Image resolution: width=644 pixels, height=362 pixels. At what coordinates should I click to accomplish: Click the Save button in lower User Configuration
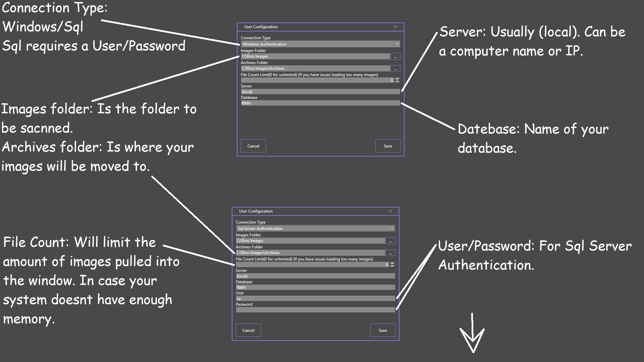(382, 330)
